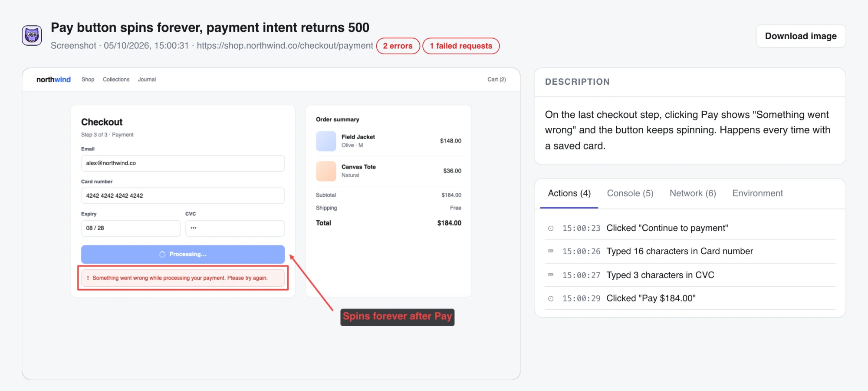
Task: Click the checkout page URL in the header
Action: (285, 46)
